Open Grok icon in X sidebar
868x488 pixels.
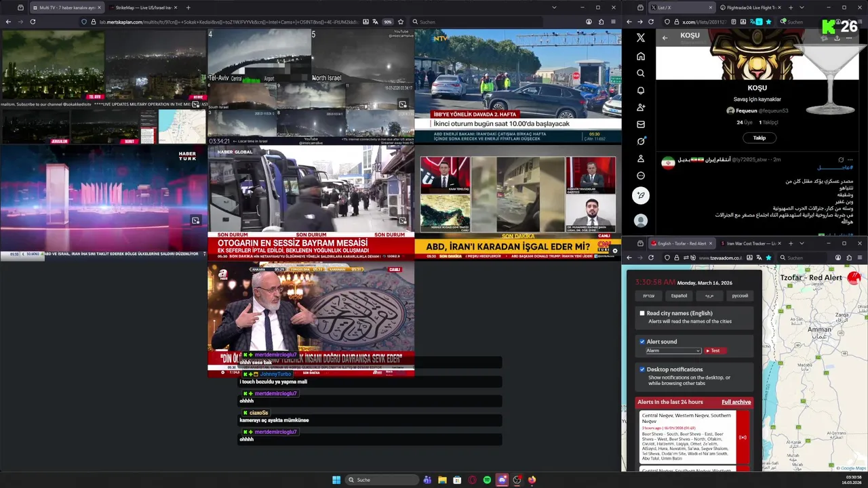[641, 141]
